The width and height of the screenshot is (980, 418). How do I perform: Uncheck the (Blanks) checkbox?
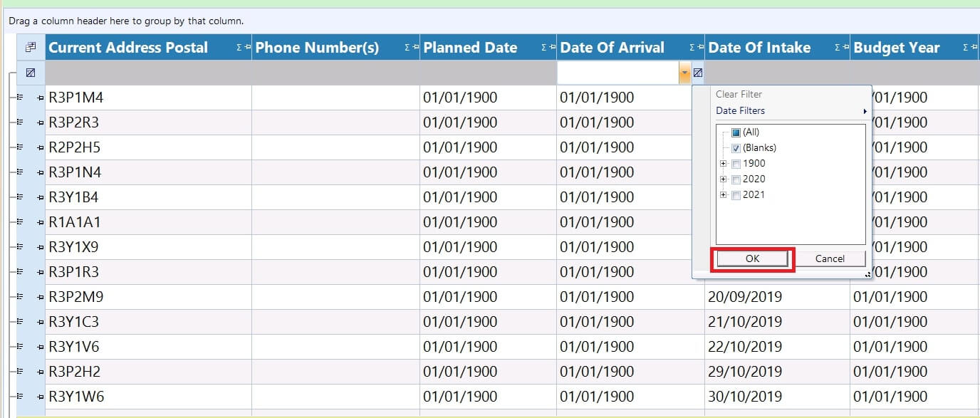tap(736, 148)
